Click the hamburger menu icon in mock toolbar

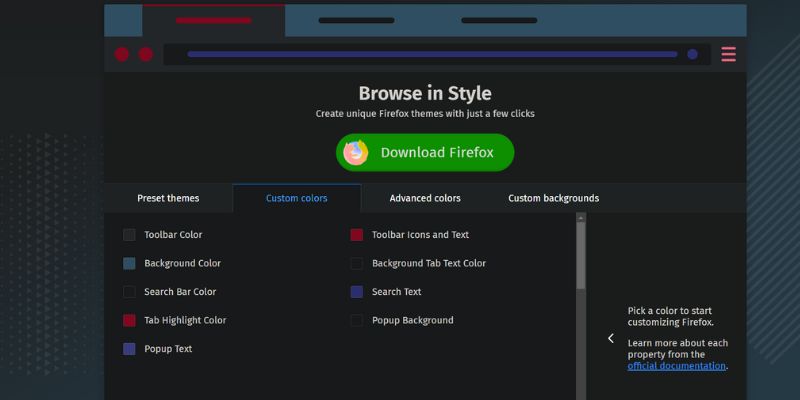[728, 54]
